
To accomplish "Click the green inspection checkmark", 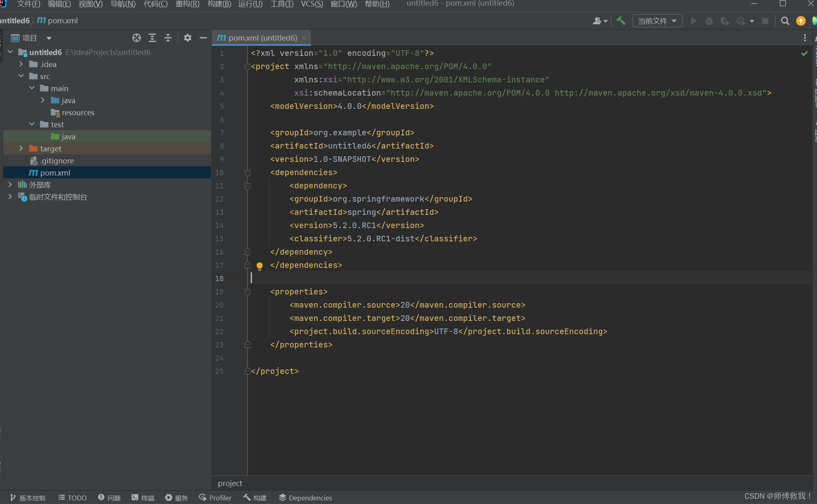I will (804, 53).
